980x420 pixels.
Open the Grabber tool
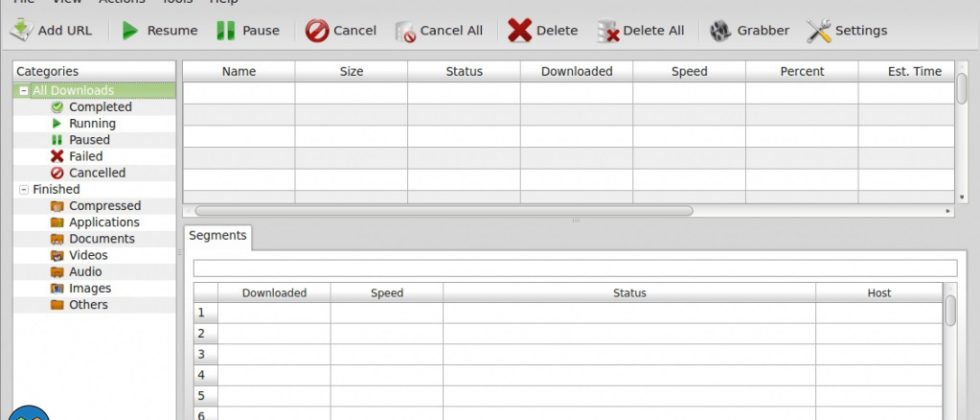720,30
